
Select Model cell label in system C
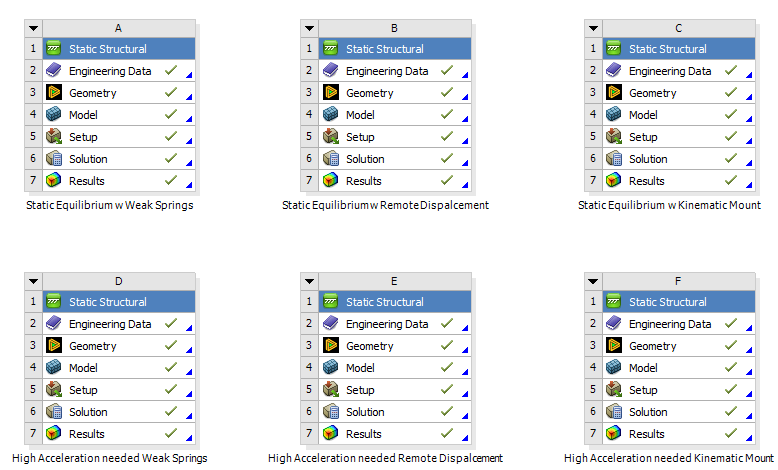(643, 115)
